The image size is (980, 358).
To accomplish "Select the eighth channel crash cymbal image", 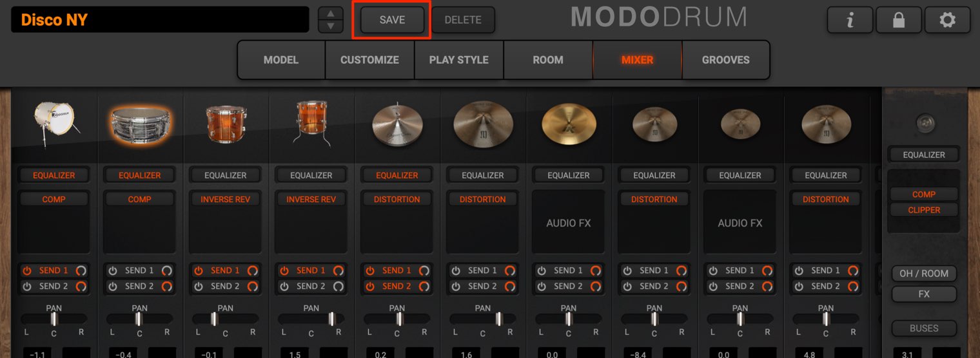I will pyautogui.click(x=654, y=124).
